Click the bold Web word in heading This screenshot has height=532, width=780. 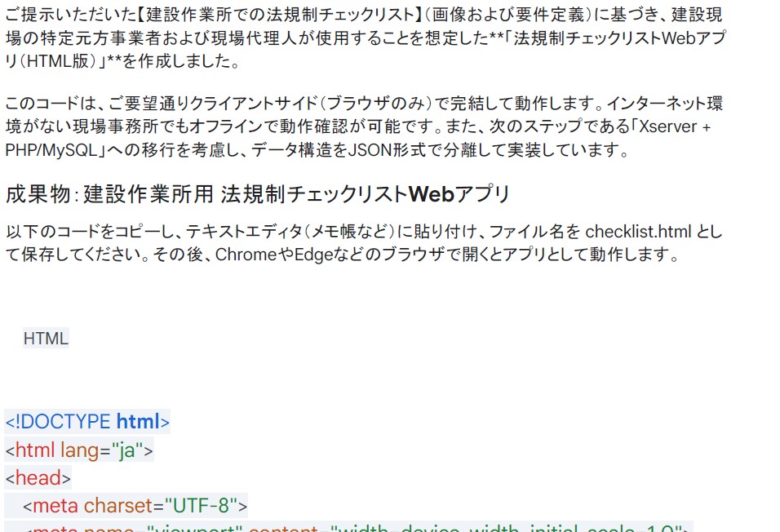(x=430, y=194)
